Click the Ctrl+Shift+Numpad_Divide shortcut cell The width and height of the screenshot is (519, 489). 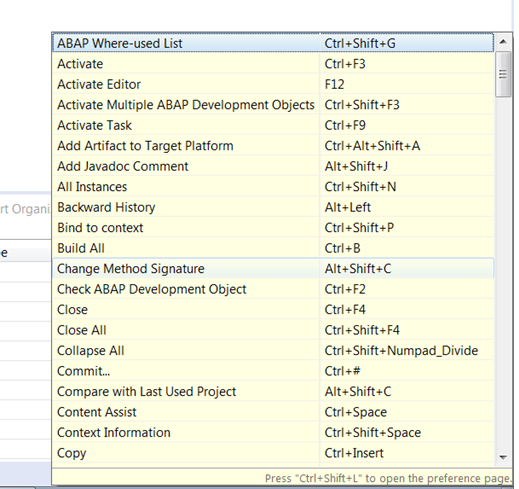tap(407, 351)
